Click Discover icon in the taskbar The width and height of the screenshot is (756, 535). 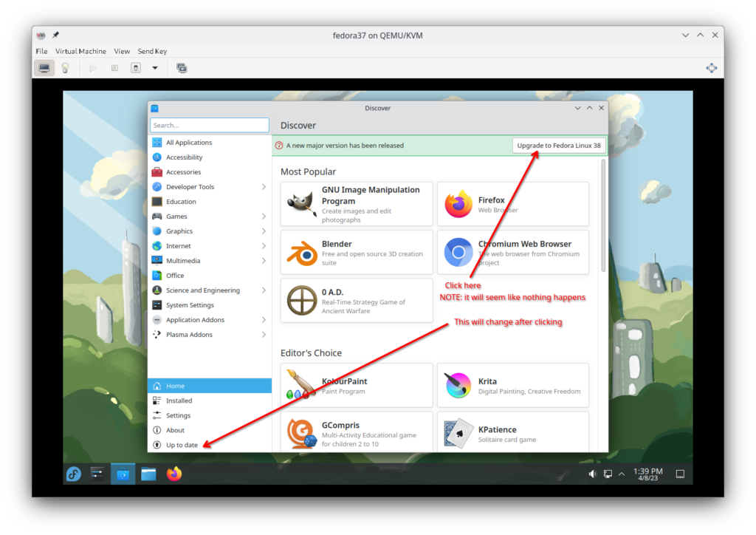[123, 474]
